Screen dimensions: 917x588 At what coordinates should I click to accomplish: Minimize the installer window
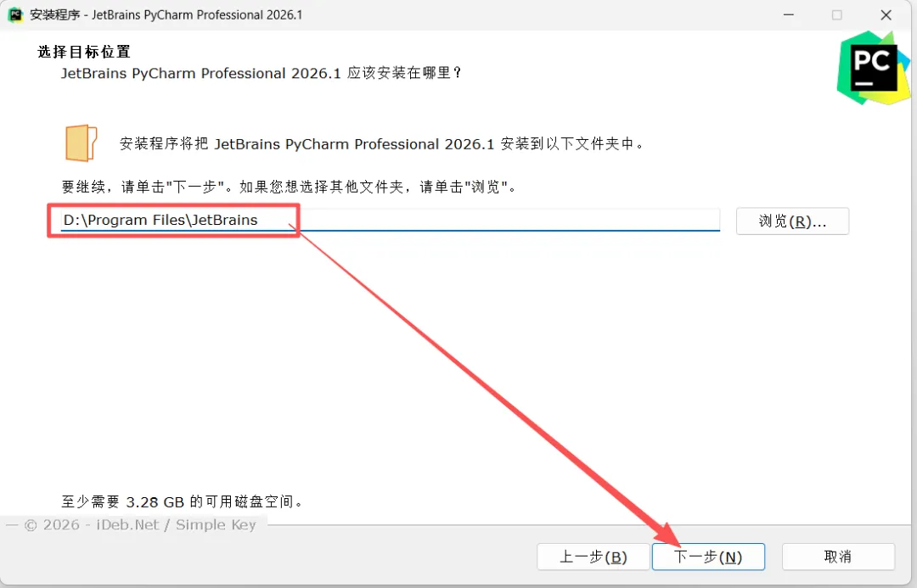789,14
